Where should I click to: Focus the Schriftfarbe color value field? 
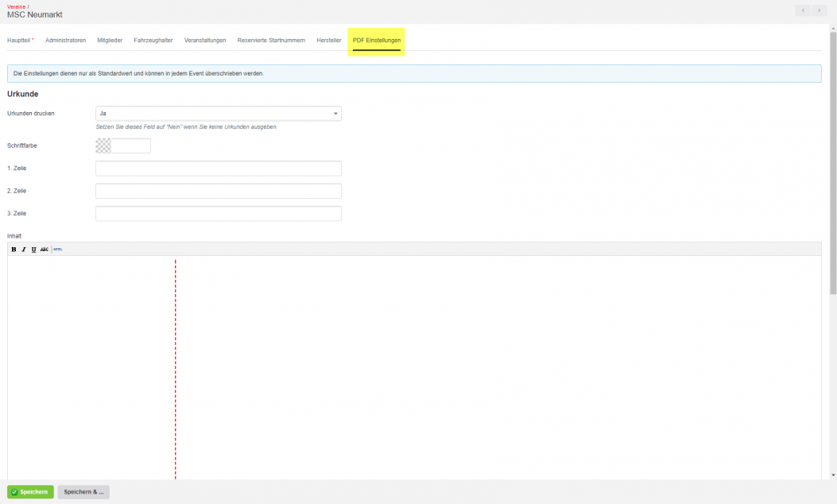pos(131,145)
